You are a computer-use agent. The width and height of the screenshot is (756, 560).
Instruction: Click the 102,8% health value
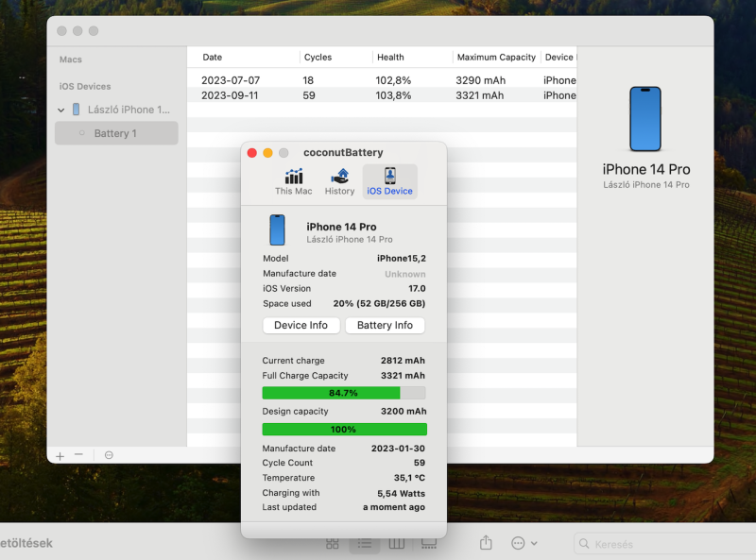(393, 80)
